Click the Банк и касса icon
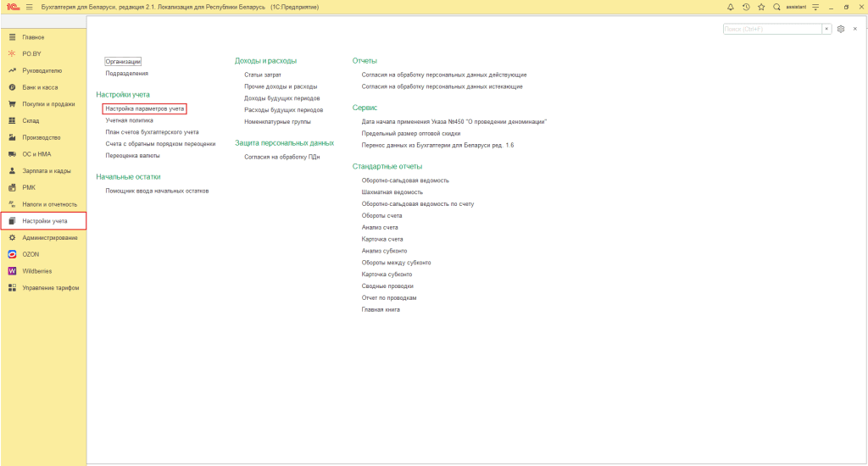Image resolution: width=868 pixels, height=466 pixels. pos(12,87)
